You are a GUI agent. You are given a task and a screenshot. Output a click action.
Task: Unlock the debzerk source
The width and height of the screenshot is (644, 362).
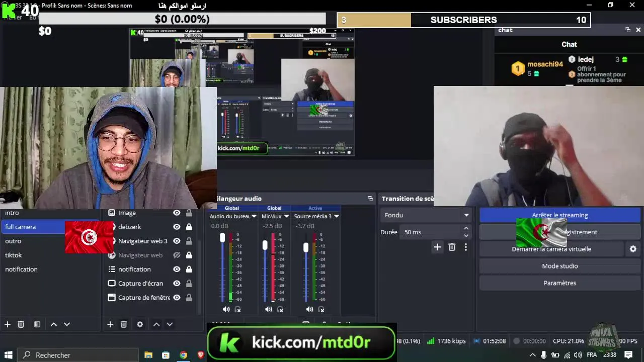(x=189, y=227)
